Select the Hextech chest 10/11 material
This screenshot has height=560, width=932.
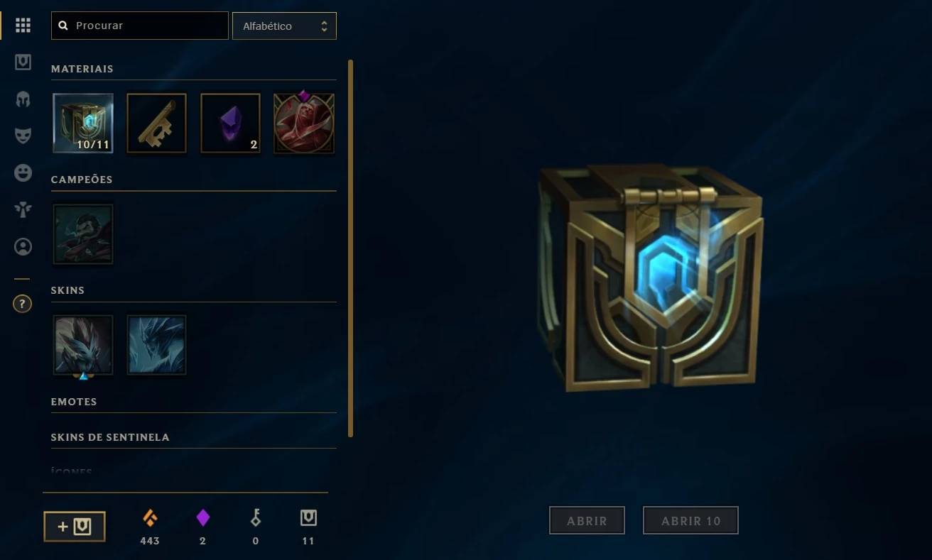(x=83, y=123)
